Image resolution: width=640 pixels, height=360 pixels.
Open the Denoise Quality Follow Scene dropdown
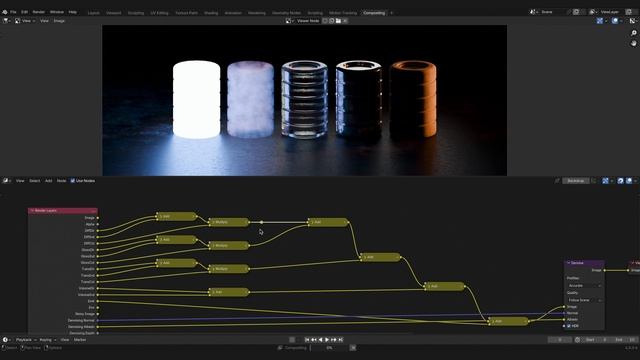585,300
